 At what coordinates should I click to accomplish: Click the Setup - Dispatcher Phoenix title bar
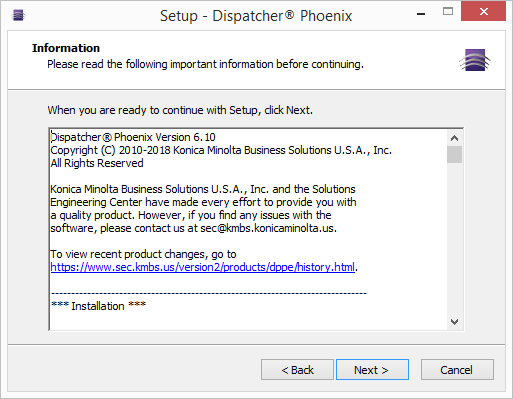click(x=256, y=16)
